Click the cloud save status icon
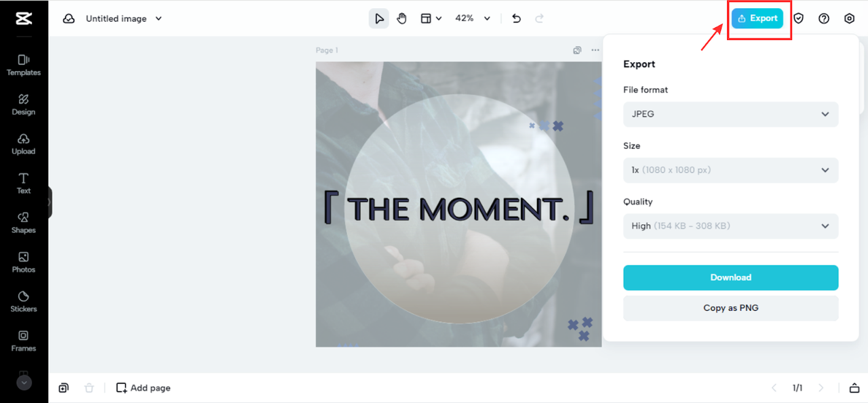868x403 pixels. tap(68, 19)
